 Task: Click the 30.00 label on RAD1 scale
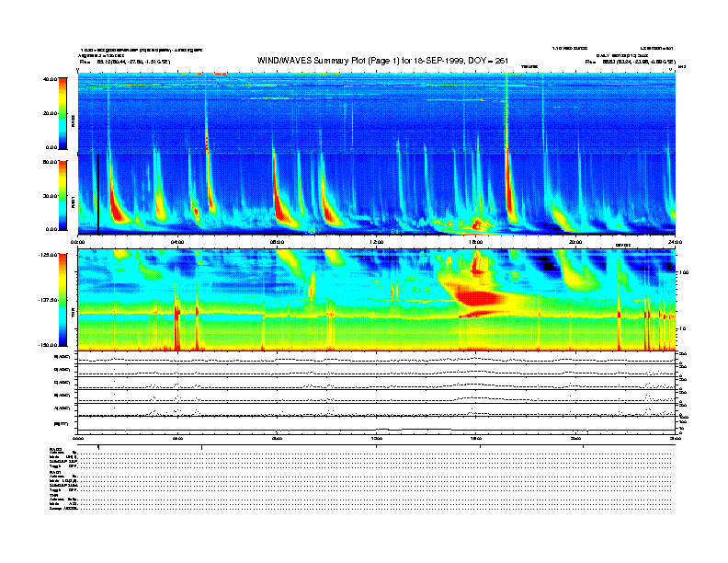(50, 196)
